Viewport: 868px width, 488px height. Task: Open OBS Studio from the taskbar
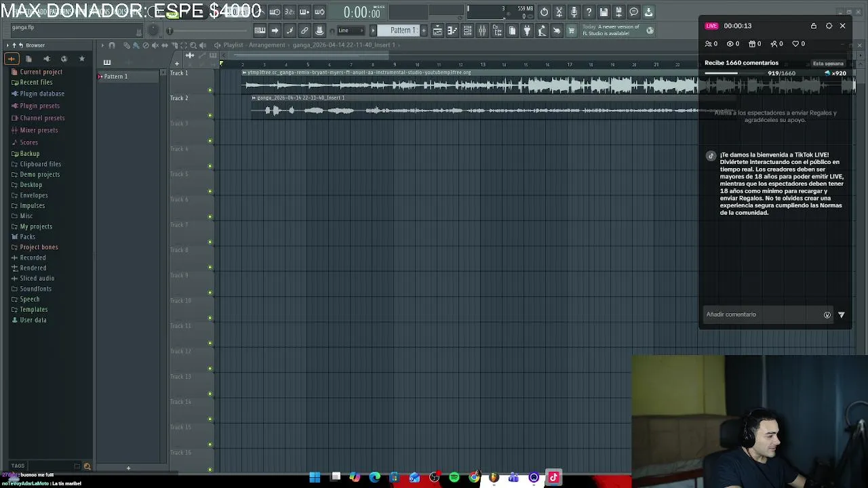(434, 477)
